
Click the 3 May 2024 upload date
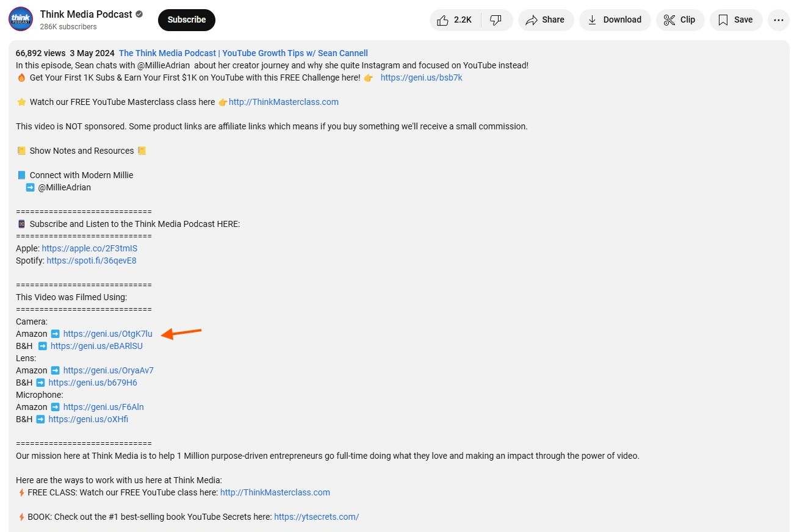92,53
